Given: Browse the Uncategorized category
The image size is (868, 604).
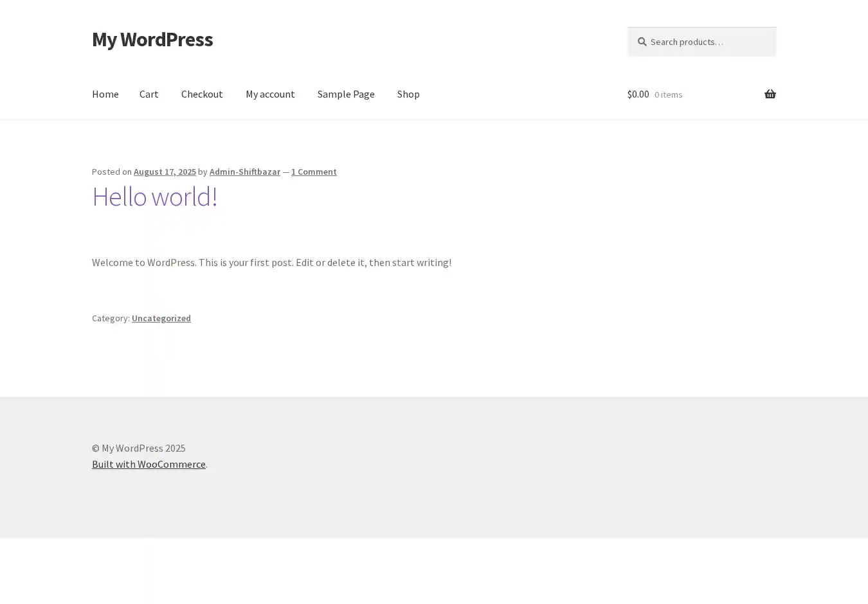Looking at the screenshot, I should pos(161,318).
